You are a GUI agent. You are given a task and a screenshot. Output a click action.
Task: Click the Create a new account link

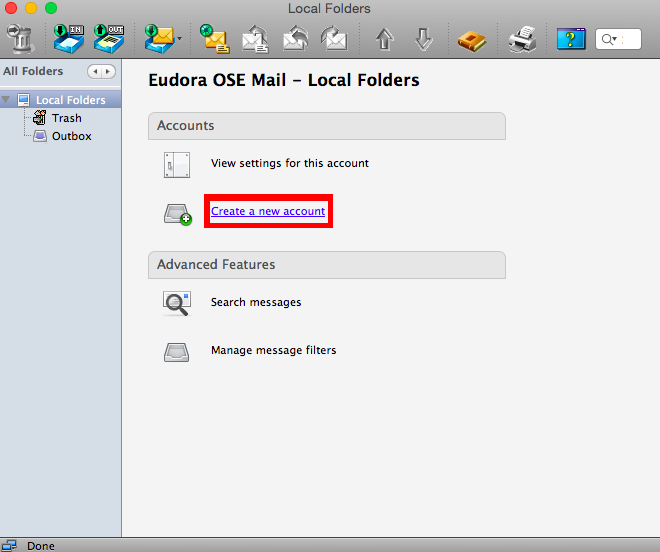pos(268,211)
